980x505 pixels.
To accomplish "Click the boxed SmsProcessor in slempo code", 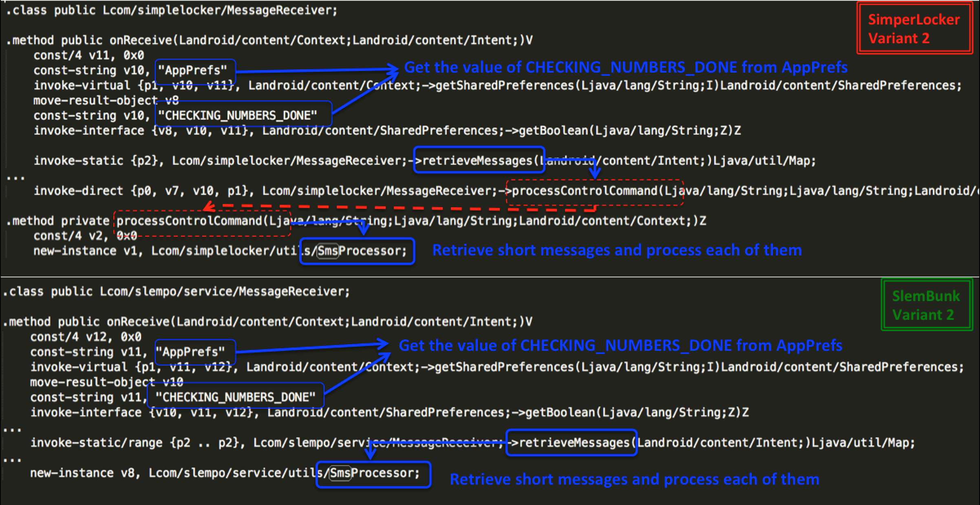I will pyautogui.click(x=373, y=474).
